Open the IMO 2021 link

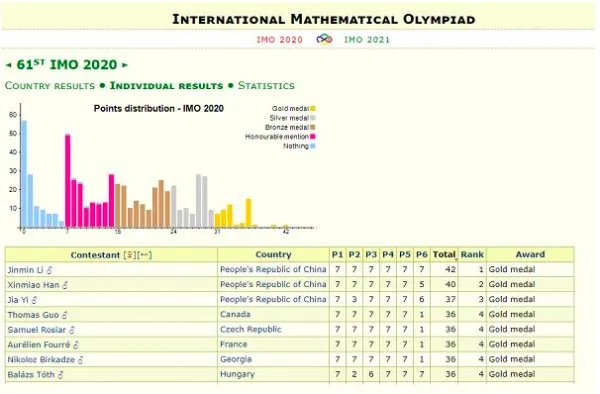tap(367, 39)
